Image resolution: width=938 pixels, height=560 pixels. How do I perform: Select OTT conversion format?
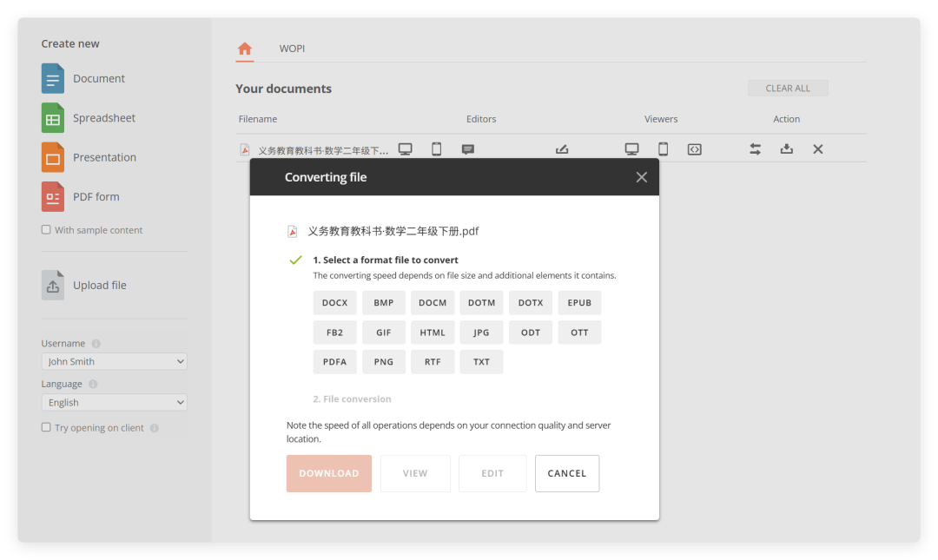(579, 333)
